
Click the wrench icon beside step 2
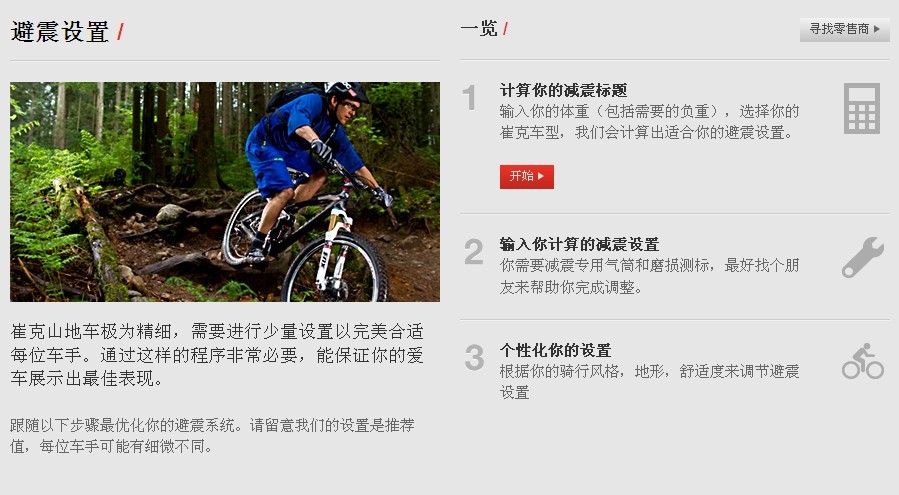(x=863, y=257)
